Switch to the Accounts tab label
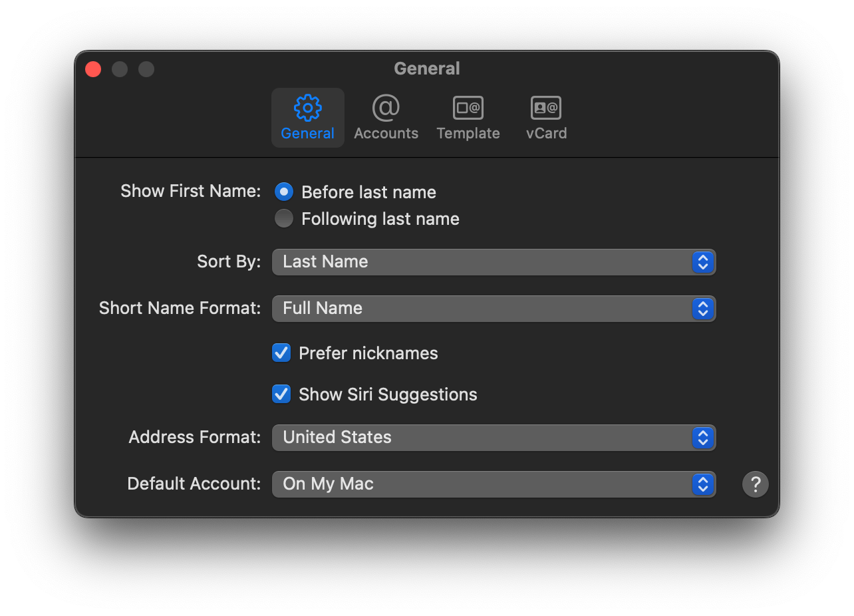 point(386,134)
